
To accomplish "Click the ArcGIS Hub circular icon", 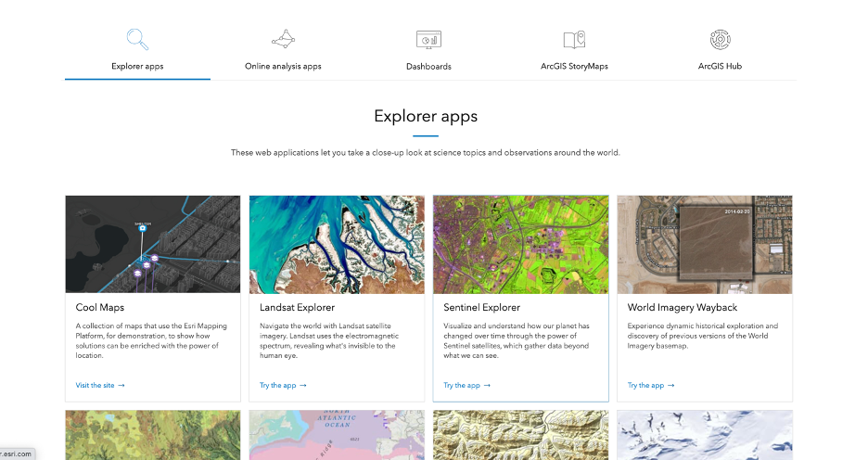I will 721,39.
